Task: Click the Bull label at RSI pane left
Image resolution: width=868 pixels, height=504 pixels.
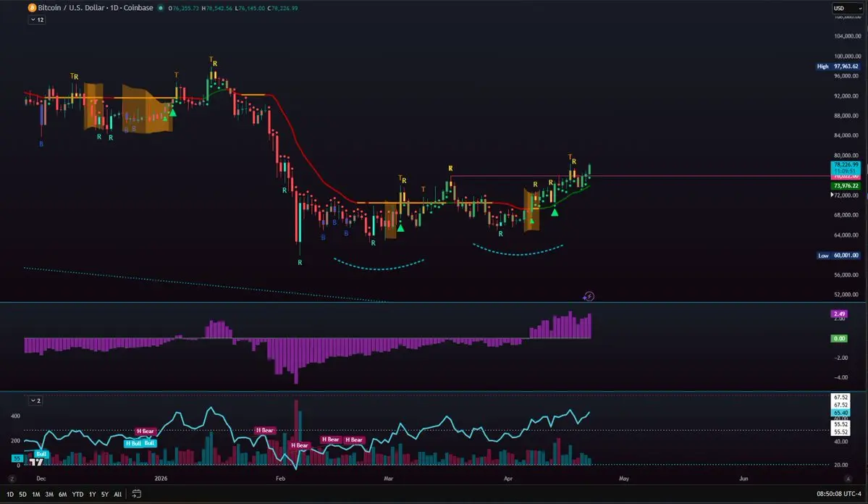Action: [41, 454]
